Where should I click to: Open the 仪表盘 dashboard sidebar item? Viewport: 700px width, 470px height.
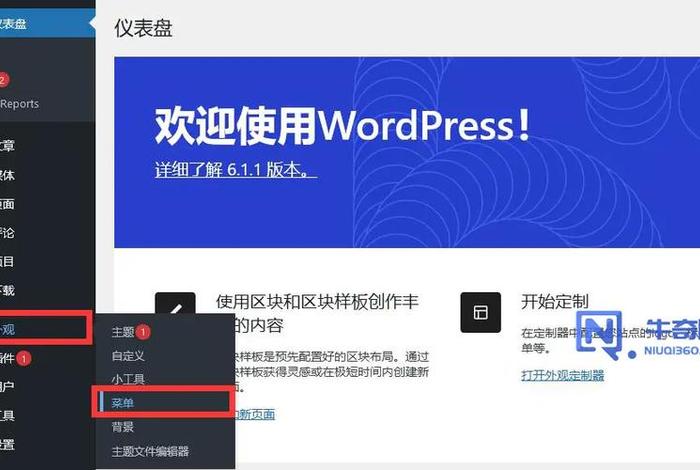point(47,23)
